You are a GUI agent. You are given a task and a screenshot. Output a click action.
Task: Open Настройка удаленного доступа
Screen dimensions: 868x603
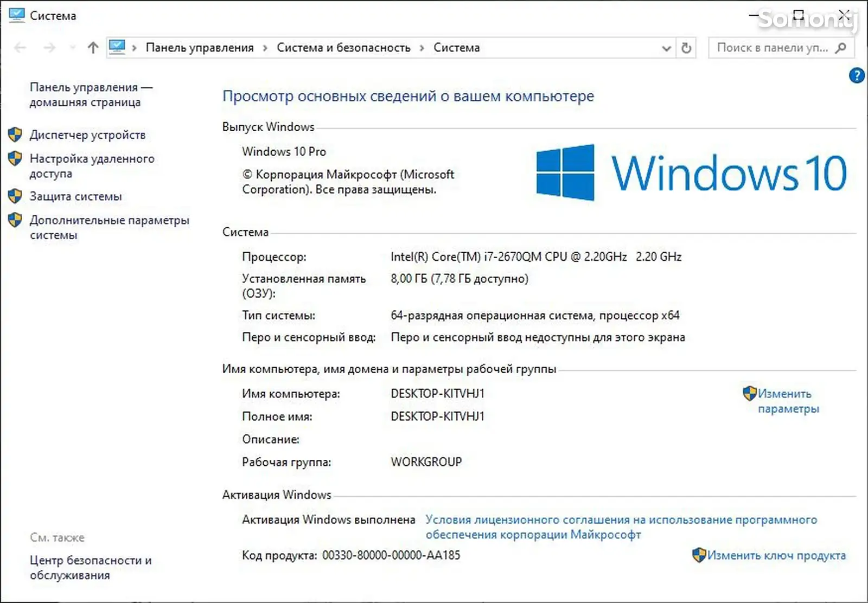(92, 166)
